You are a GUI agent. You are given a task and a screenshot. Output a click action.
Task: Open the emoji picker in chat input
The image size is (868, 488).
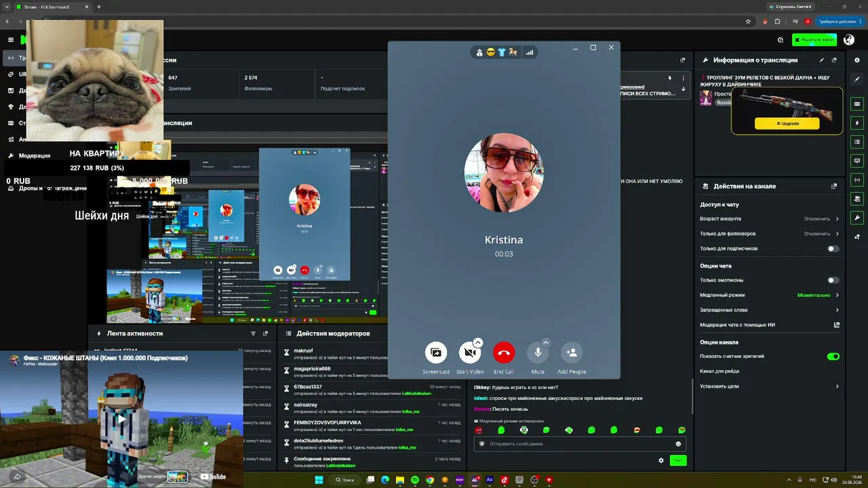678,444
